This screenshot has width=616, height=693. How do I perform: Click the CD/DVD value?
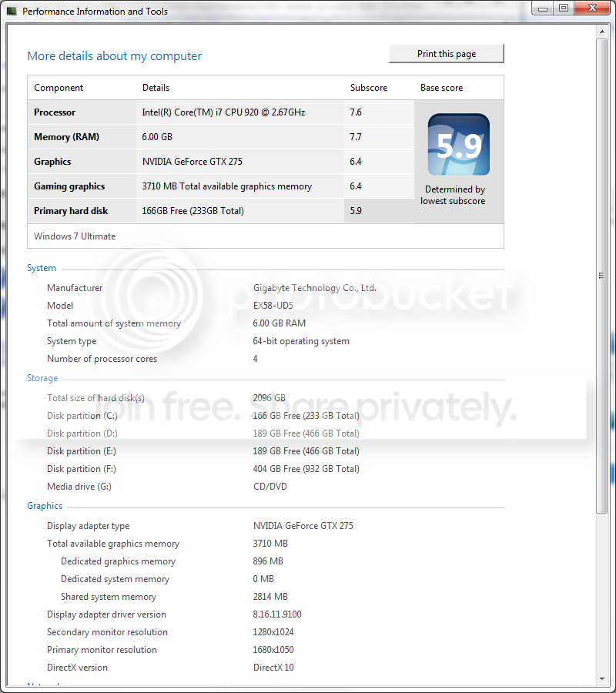[x=270, y=487]
